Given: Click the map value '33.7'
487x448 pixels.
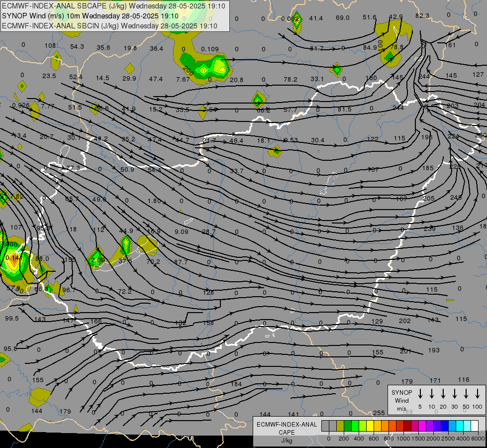Looking at the screenshot, I should [237, 171].
